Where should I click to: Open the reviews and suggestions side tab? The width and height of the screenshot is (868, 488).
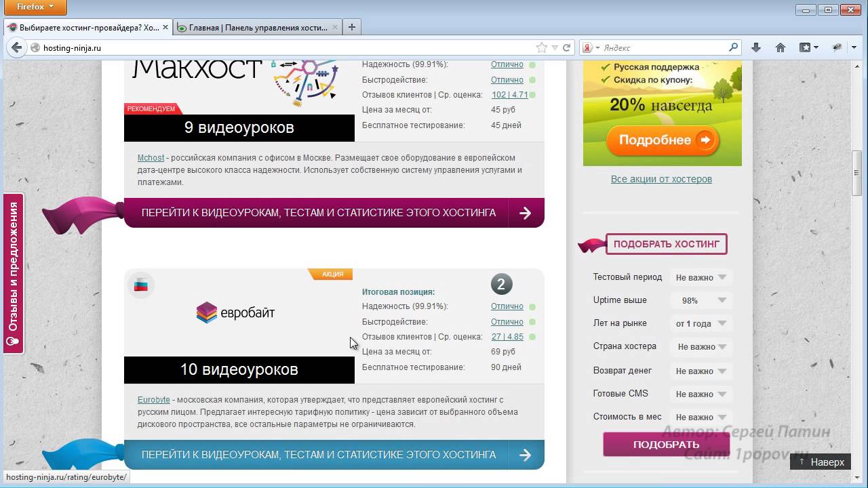(13, 274)
